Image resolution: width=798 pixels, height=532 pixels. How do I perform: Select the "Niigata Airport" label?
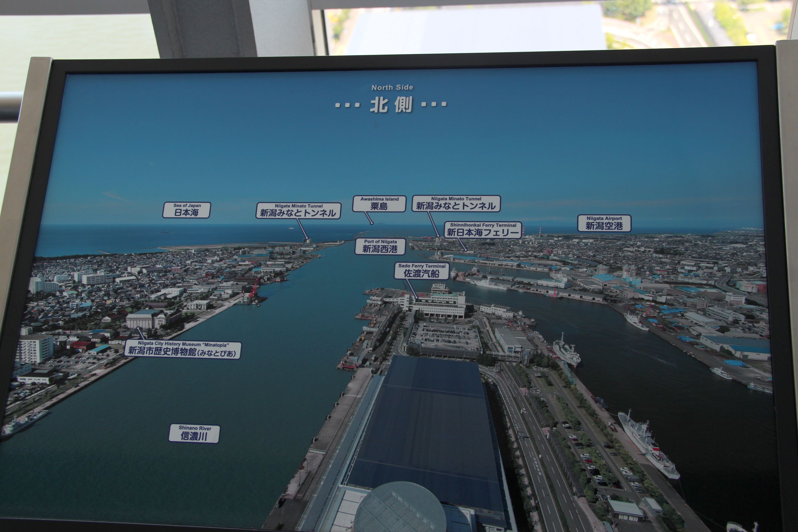(x=604, y=223)
